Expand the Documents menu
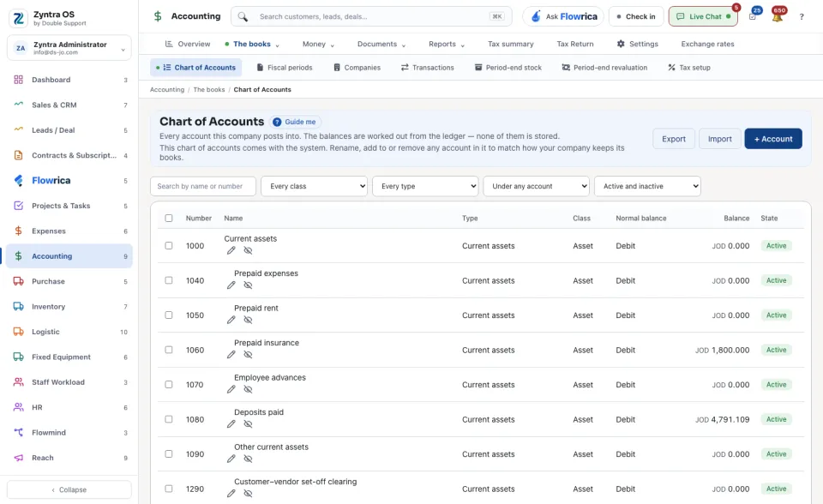 [x=381, y=44]
